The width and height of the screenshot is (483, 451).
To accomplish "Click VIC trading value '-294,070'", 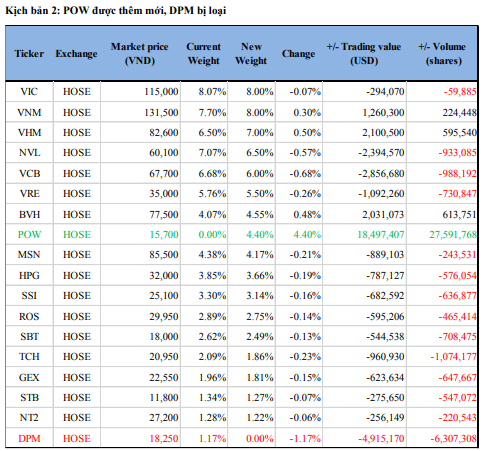I will tap(385, 92).
